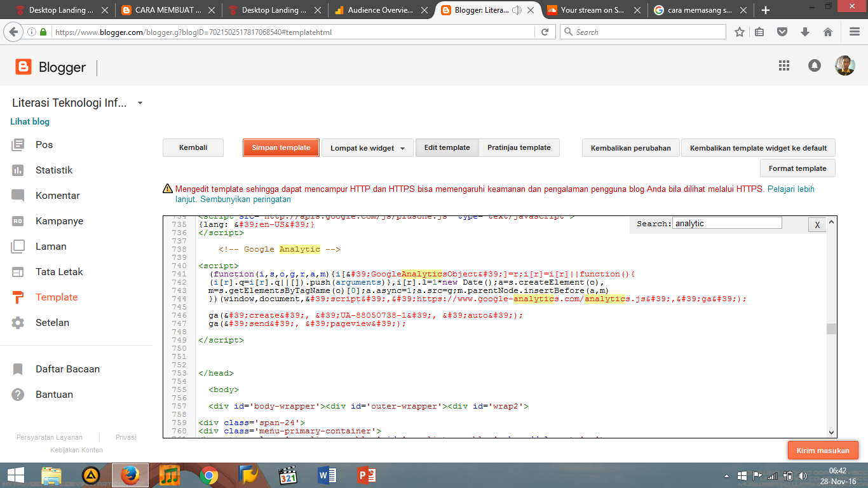Open the Google apps grid
This screenshot has height=488, width=868.
(783, 65)
